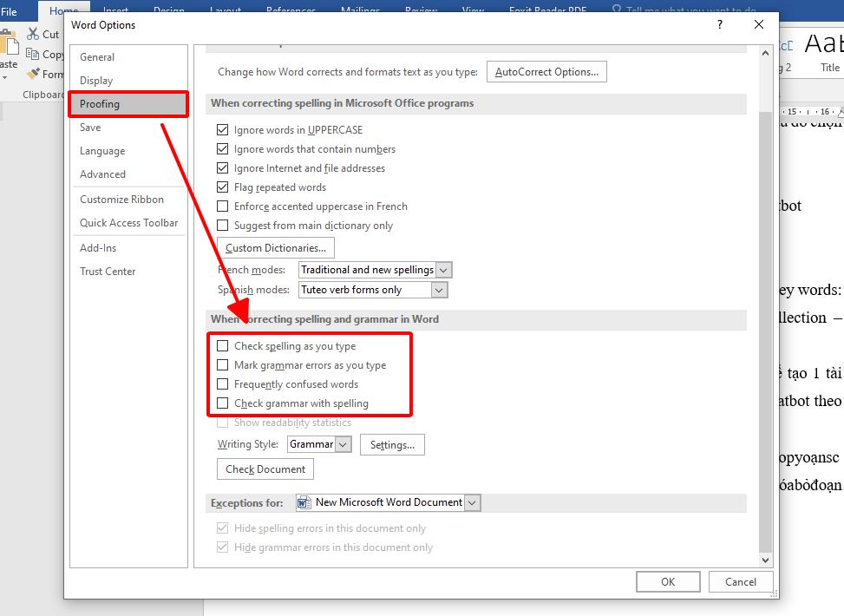Enable Suggest from main dictionary only
Screen dimensions: 844x616
coord(222,225)
